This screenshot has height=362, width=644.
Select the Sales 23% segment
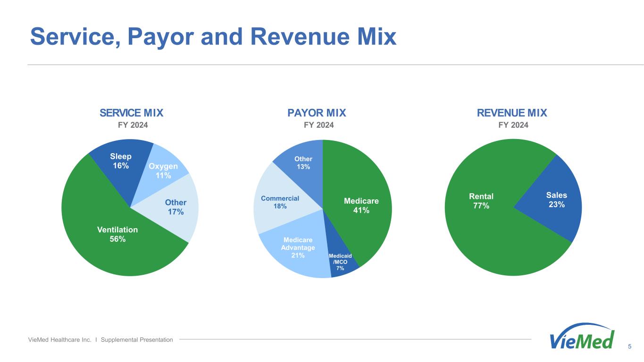(x=557, y=199)
